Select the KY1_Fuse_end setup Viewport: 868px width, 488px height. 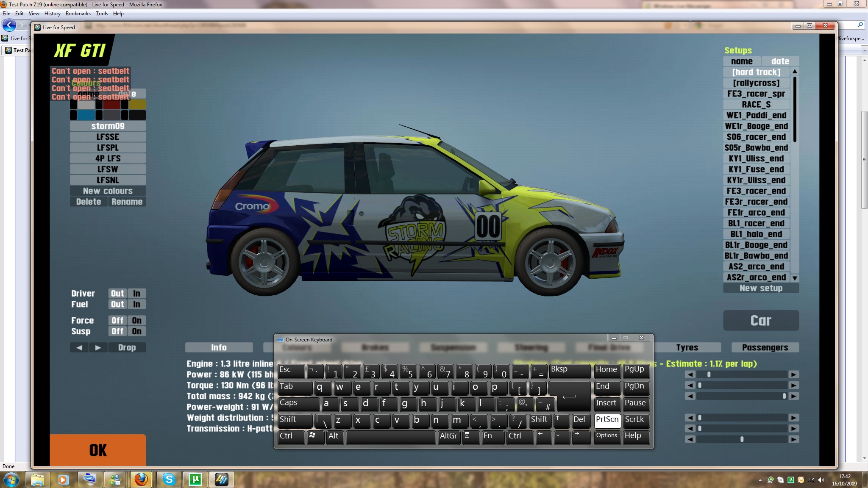(x=756, y=169)
